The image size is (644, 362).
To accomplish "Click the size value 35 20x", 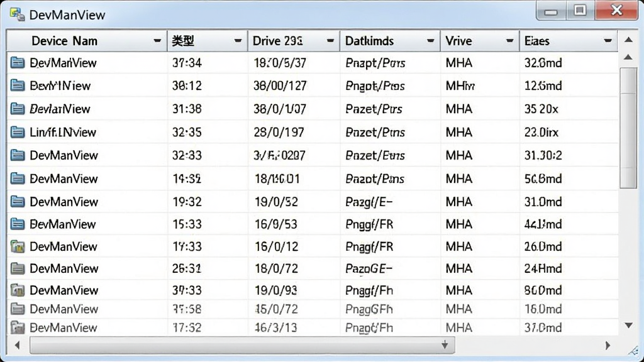I will 541,109.
